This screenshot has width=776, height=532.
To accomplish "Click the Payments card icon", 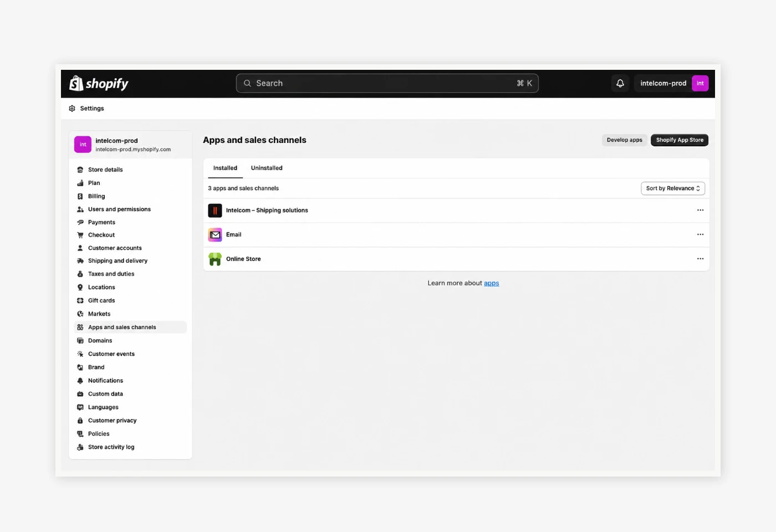I will click(80, 222).
